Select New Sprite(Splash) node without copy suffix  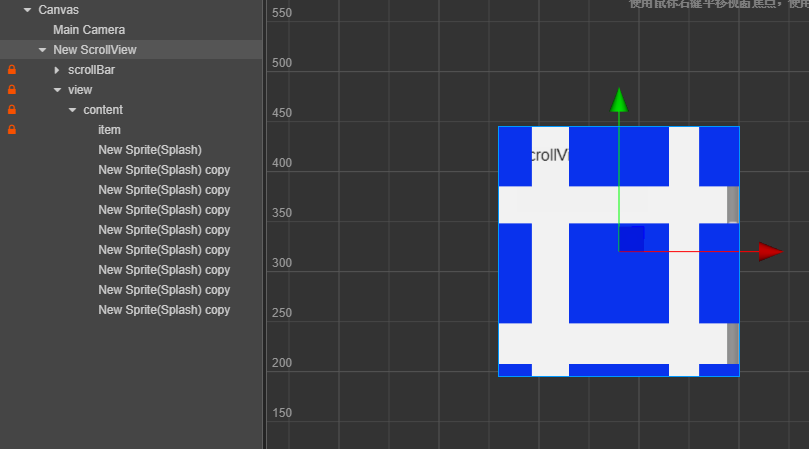tap(150, 150)
